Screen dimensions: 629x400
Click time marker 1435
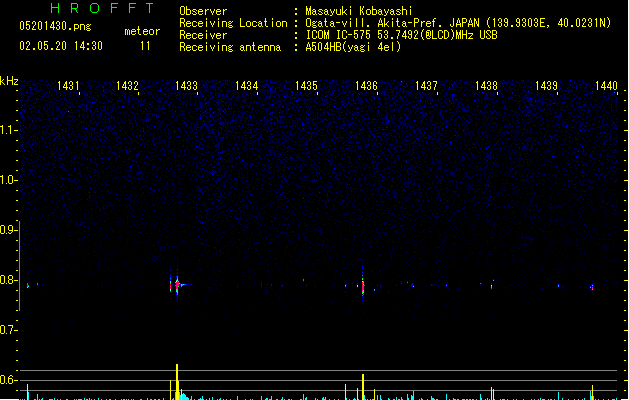pyautogui.click(x=306, y=86)
